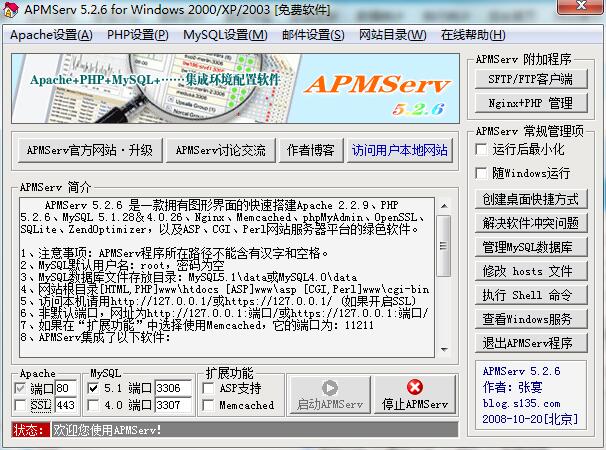Enable 随Windows运行 checkbox
Screen dimensions: 606x450
(x=481, y=173)
